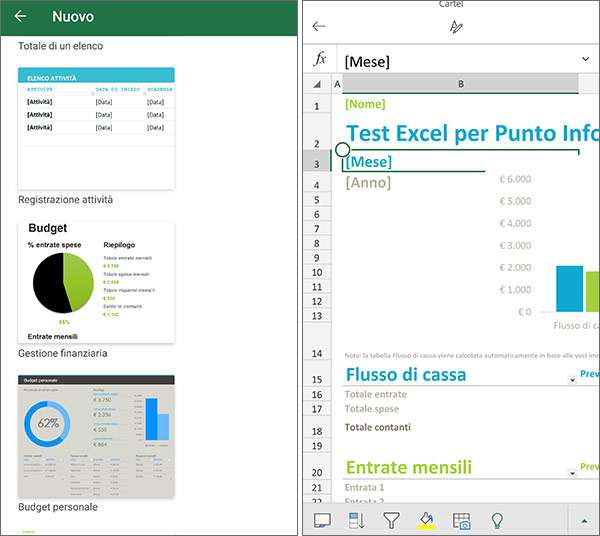Open Entrate mensili filter dropdown

[x=572, y=473]
